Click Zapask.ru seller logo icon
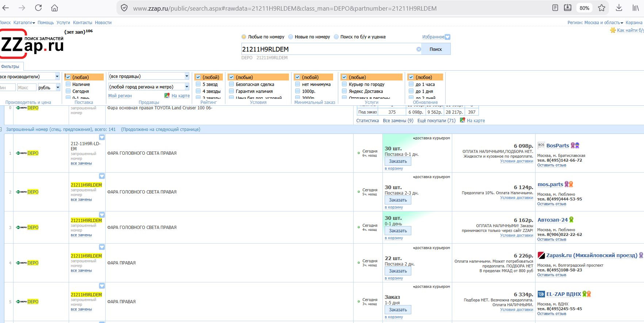Viewport: 644px width, 323px height. pyautogui.click(x=541, y=255)
